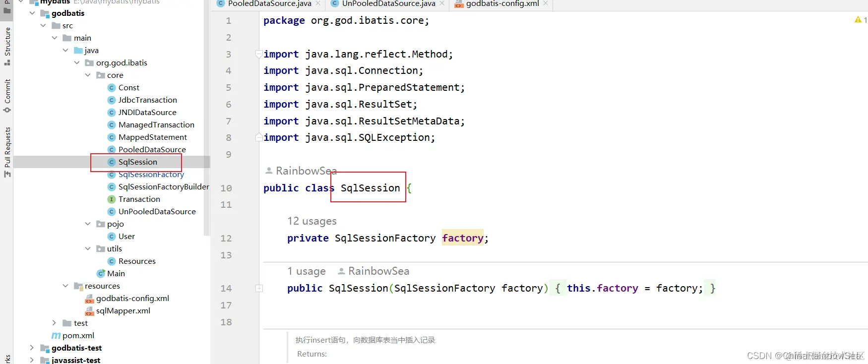Open the Pull Requests tool window
This screenshot has width=868, height=364.
pos(7,152)
